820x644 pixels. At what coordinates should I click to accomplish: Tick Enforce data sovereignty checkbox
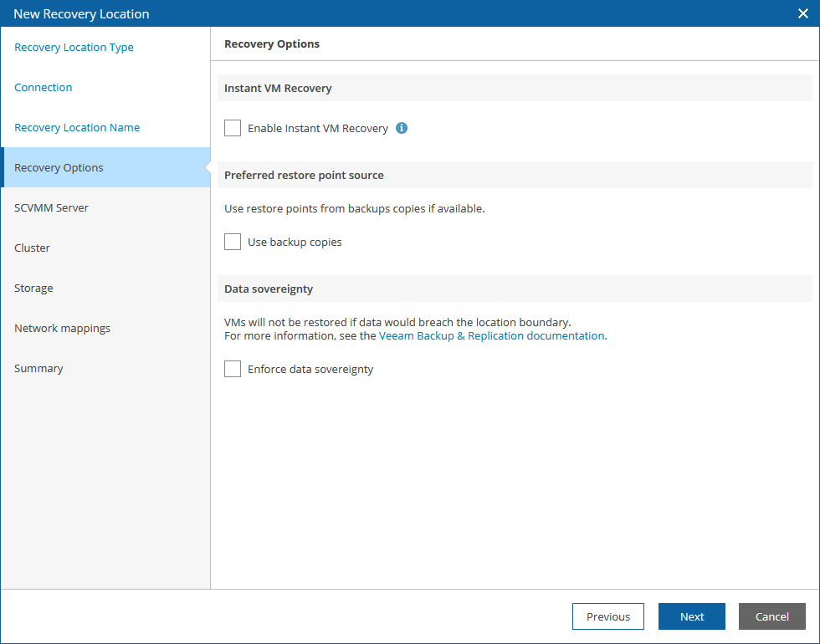233,369
